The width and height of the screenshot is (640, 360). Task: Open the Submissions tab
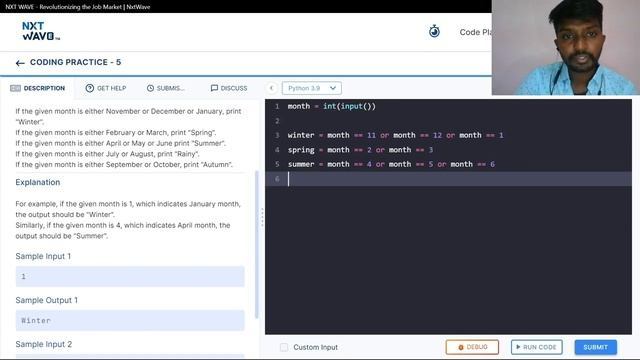click(x=165, y=88)
